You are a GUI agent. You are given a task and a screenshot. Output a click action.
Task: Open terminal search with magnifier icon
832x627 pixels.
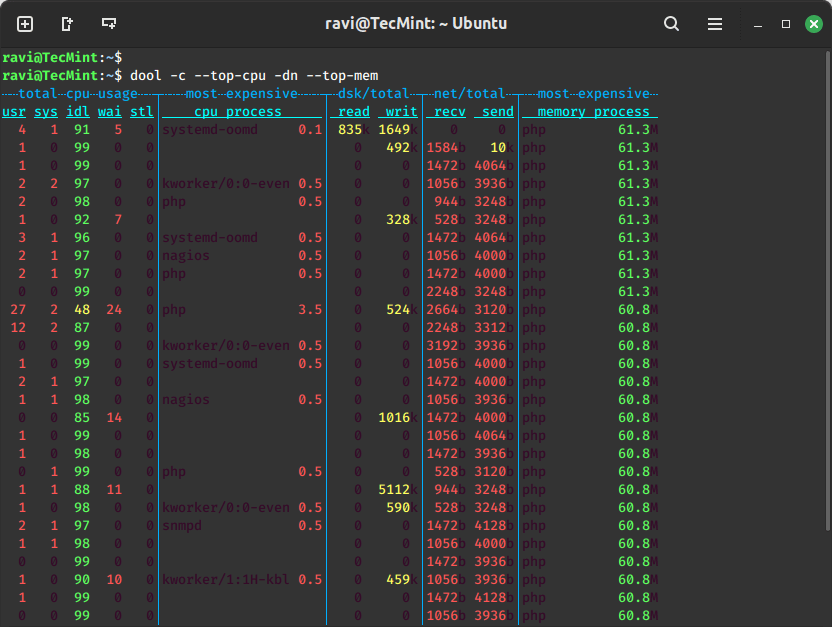[671, 24]
